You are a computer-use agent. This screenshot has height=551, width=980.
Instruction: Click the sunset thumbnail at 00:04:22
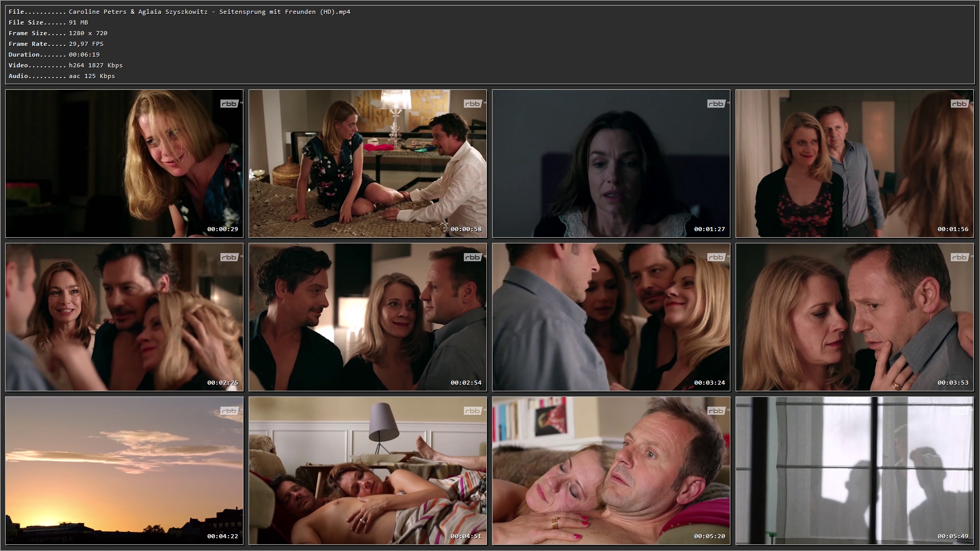click(124, 470)
